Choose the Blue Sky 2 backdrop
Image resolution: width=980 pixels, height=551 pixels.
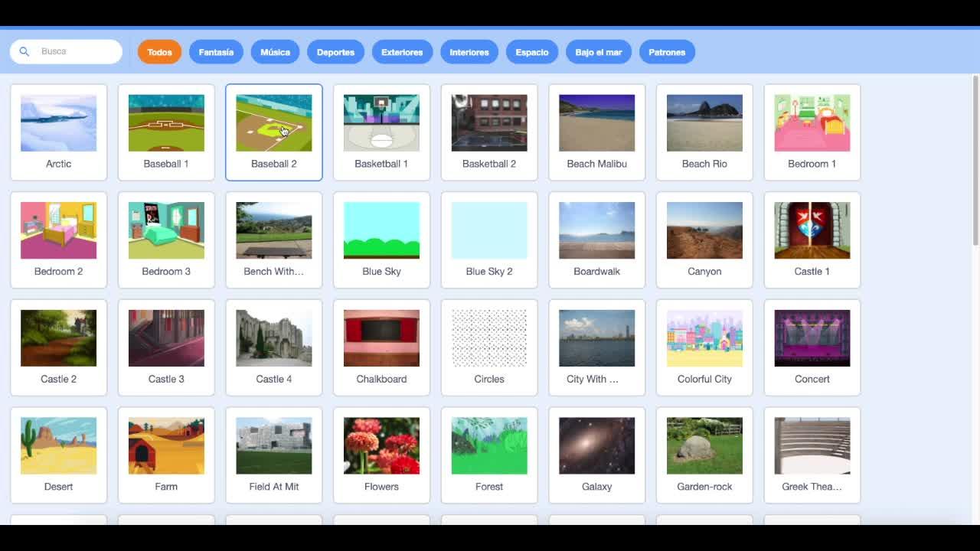point(489,240)
